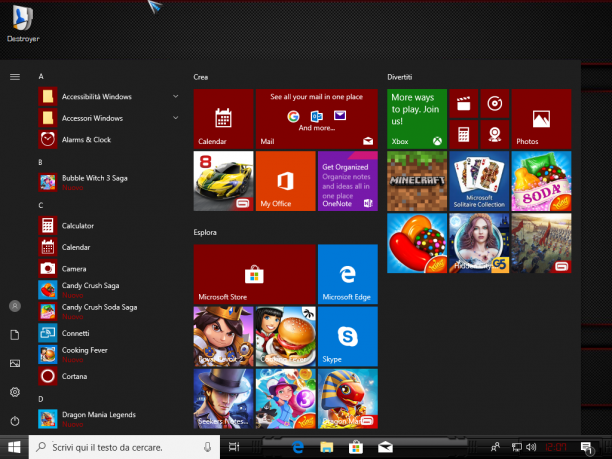Click the Crea group header
Screen dimensions: 612x459
[x=201, y=77]
